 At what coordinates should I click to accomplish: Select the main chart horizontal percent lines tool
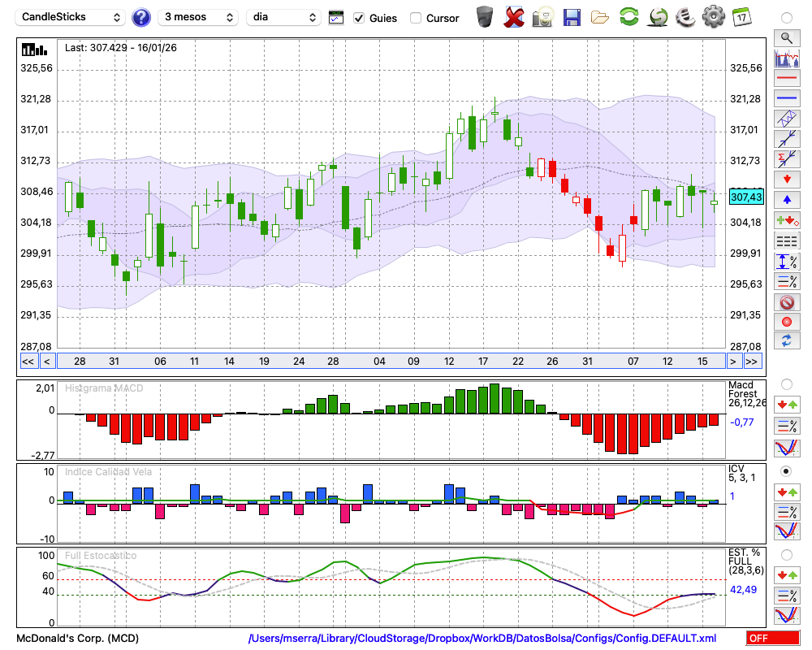[x=787, y=281]
